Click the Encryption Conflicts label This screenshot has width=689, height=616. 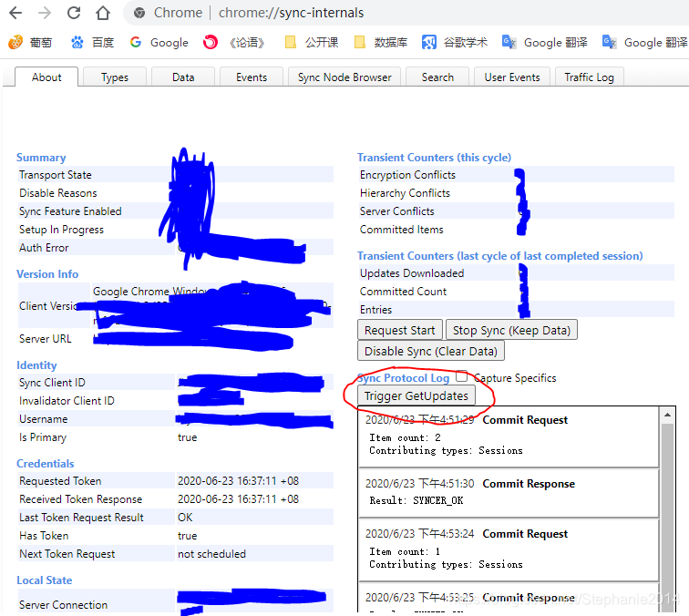point(407,175)
